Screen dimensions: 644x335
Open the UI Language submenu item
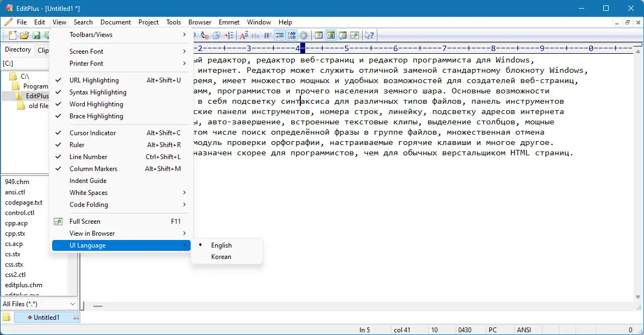[x=121, y=245]
